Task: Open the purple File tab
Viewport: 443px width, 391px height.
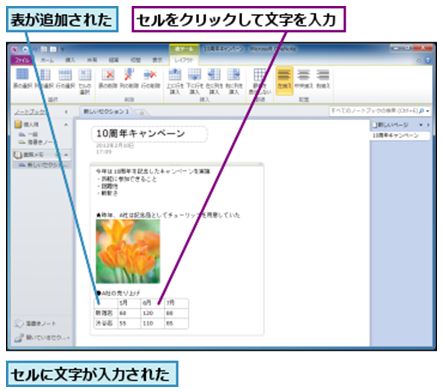Action: (x=22, y=60)
